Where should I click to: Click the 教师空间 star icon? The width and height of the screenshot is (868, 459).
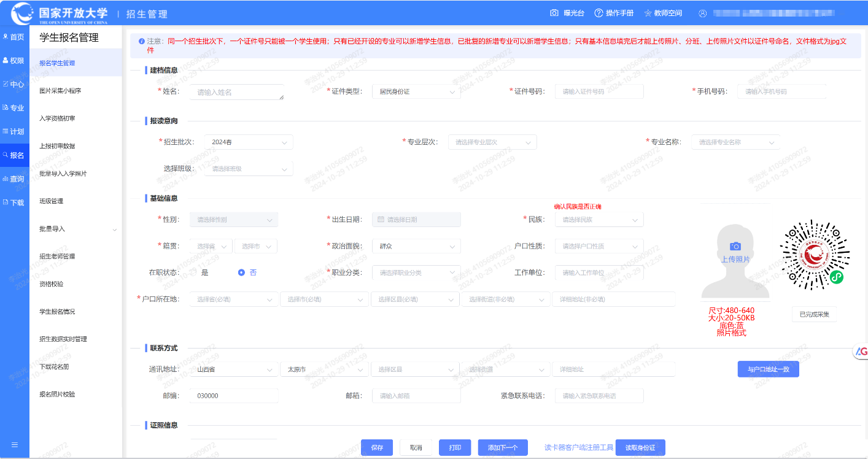648,13
